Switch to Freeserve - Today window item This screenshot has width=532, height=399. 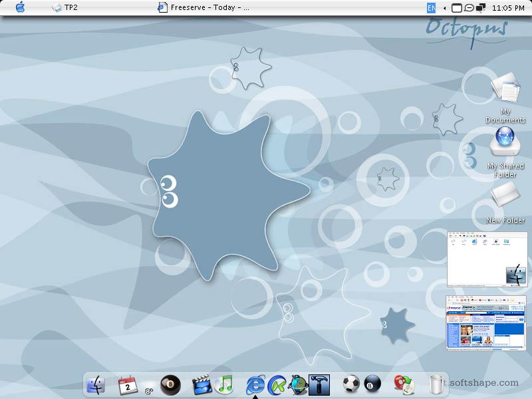coord(203,7)
